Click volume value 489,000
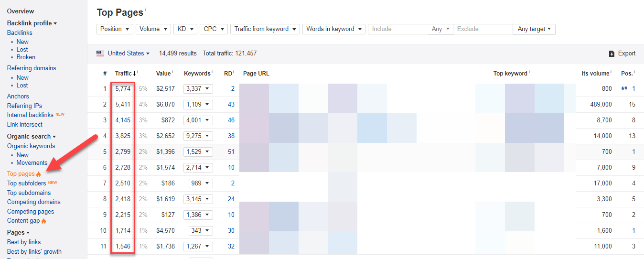This screenshot has width=644, height=259. 601,105
